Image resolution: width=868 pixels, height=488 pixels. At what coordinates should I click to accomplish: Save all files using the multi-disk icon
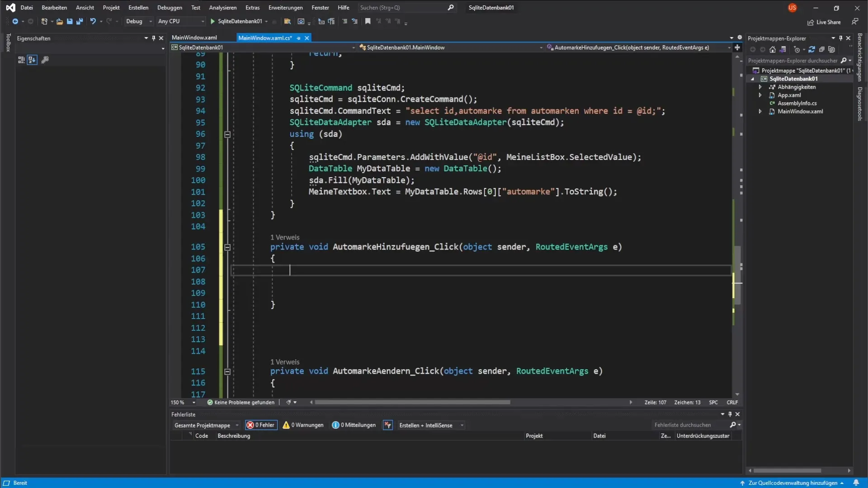coord(80,21)
